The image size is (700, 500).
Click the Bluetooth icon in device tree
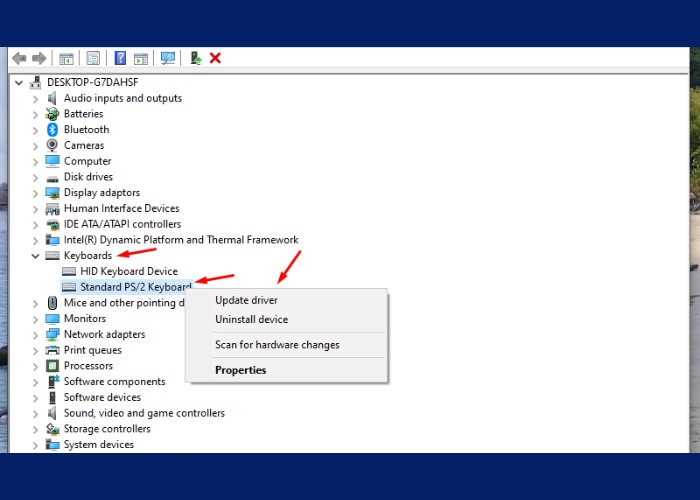tap(53, 130)
